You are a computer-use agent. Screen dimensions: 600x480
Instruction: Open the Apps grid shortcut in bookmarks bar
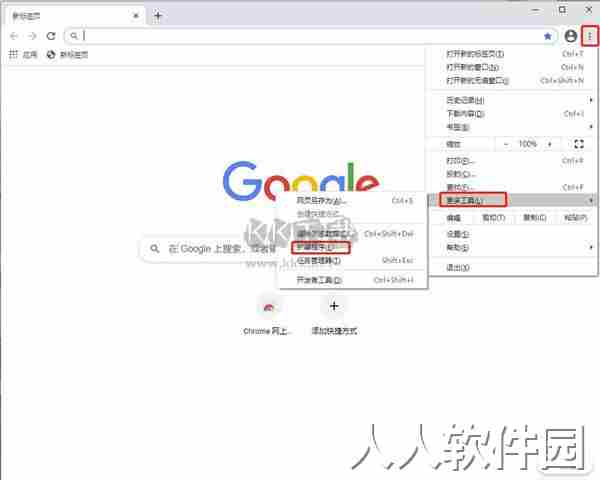23,55
